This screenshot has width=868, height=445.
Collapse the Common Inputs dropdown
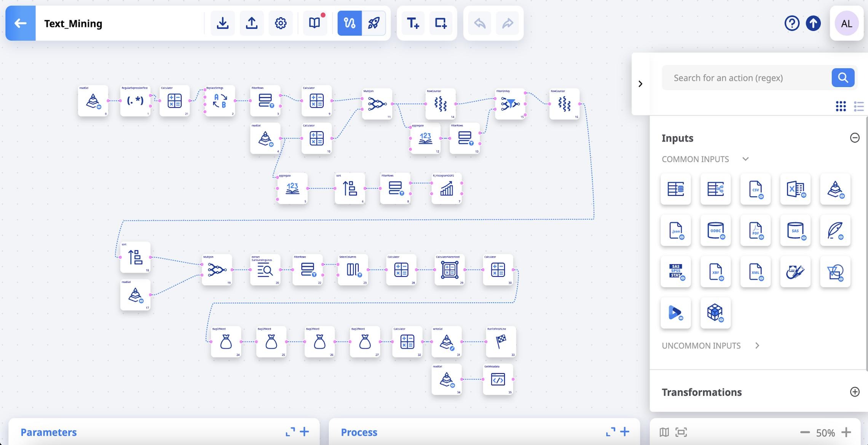coord(745,159)
